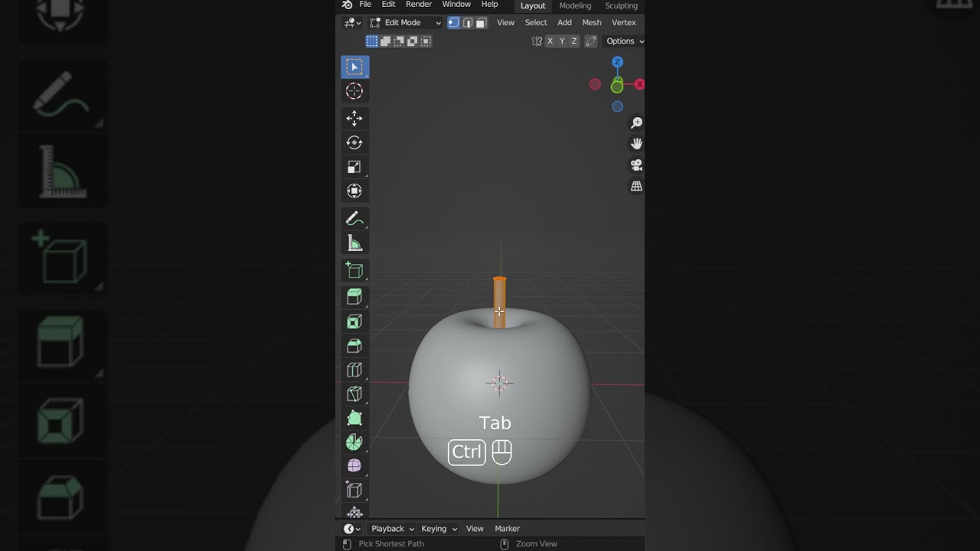The width and height of the screenshot is (980, 551).
Task: Open the Keying dropdown
Action: [439, 529]
